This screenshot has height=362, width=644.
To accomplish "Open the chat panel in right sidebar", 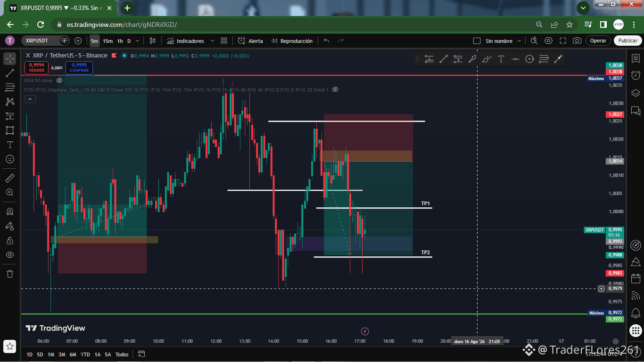I will click(x=636, y=111).
